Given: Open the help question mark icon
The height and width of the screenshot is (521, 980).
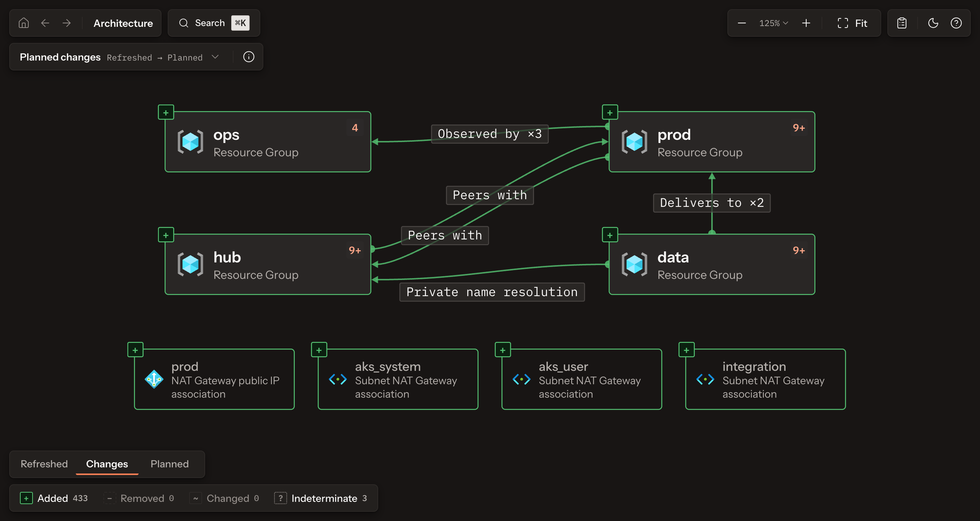Looking at the screenshot, I should [956, 23].
